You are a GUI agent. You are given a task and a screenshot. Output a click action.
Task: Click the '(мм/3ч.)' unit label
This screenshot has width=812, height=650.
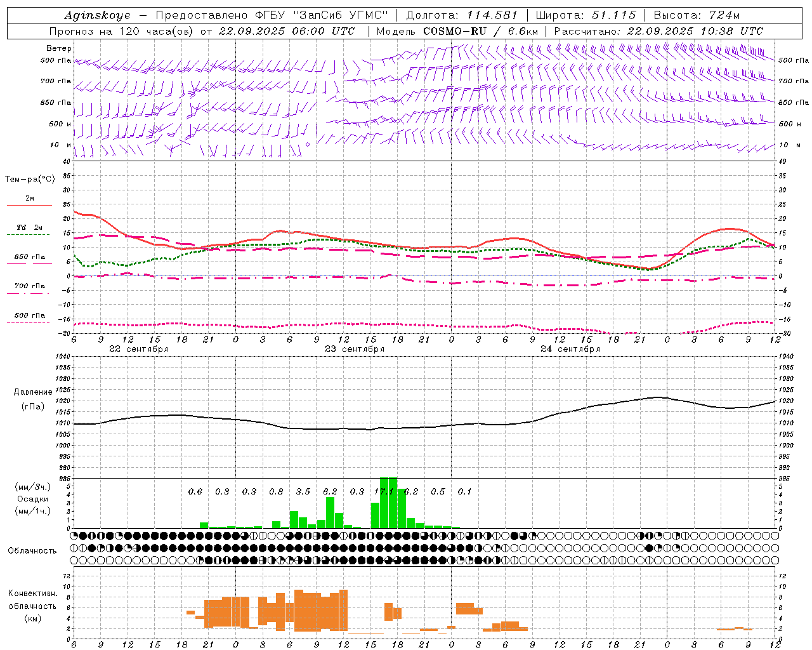(x=33, y=487)
